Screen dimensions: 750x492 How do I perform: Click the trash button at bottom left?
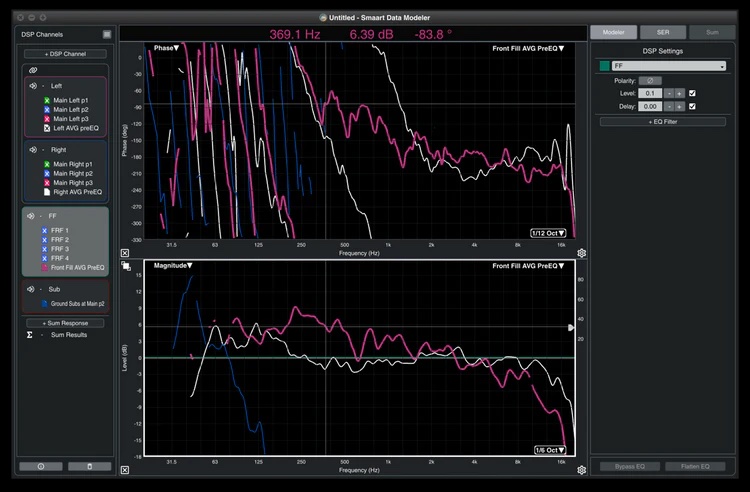tap(88, 466)
